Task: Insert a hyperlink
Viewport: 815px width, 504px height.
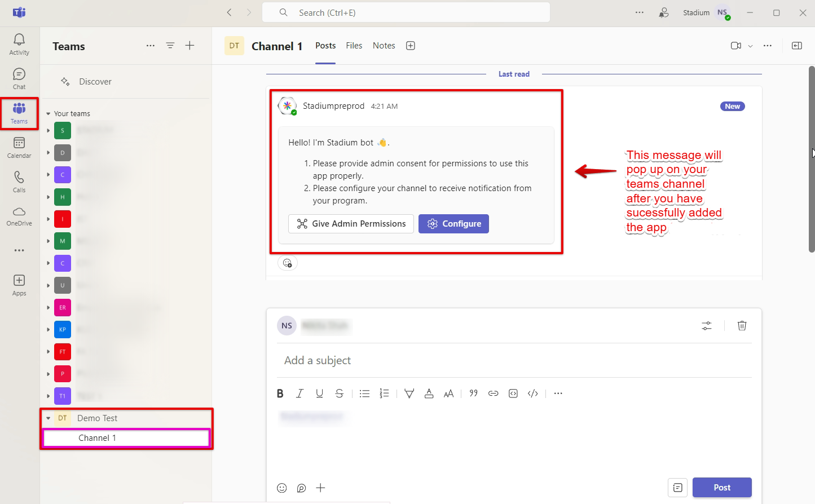Action: pos(493,394)
